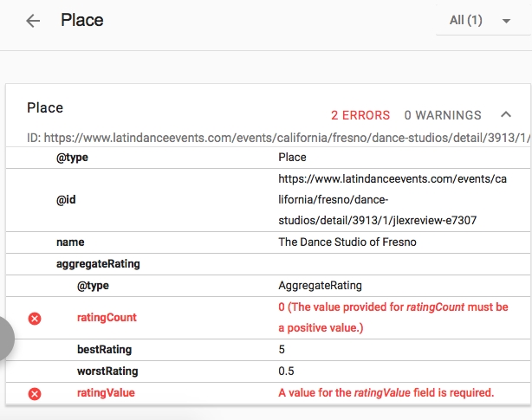Image resolution: width=532 pixels, height=420 pixels.
Task: Select the bestRating property row
Action: (106, 350)
